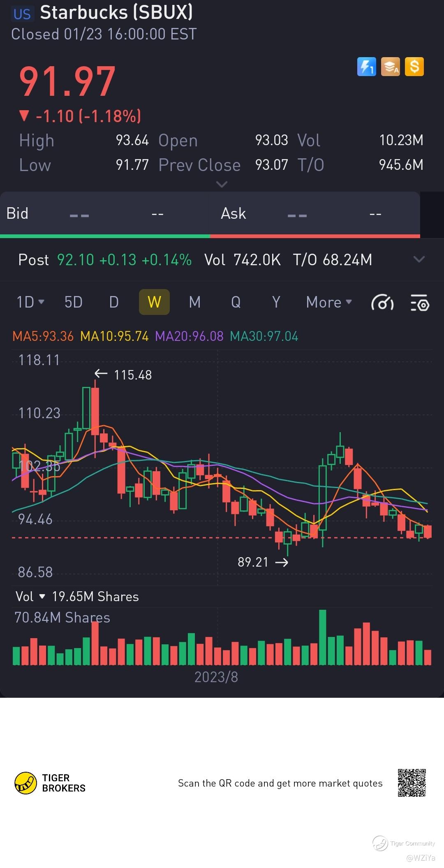Viewport: 444px width, 868px height.
Task: Open the 1D timeframe dropdown
Action: 30,302
